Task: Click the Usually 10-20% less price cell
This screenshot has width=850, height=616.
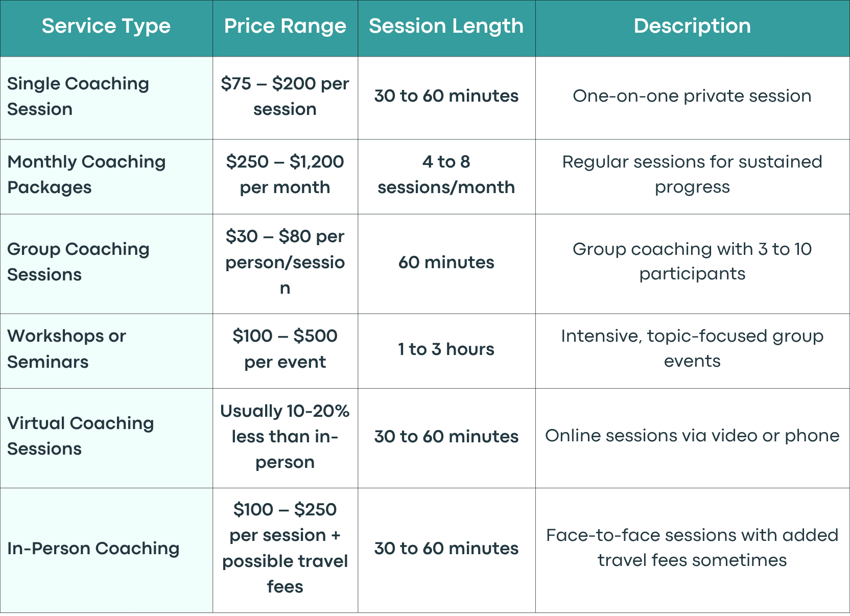Action: click(x=285, y=438)
